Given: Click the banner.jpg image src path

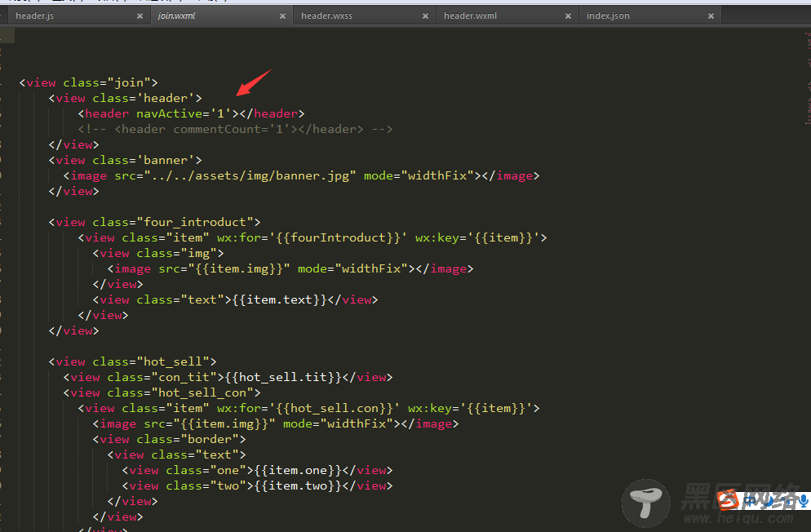Looking at the screenshot, I should 250,175.
